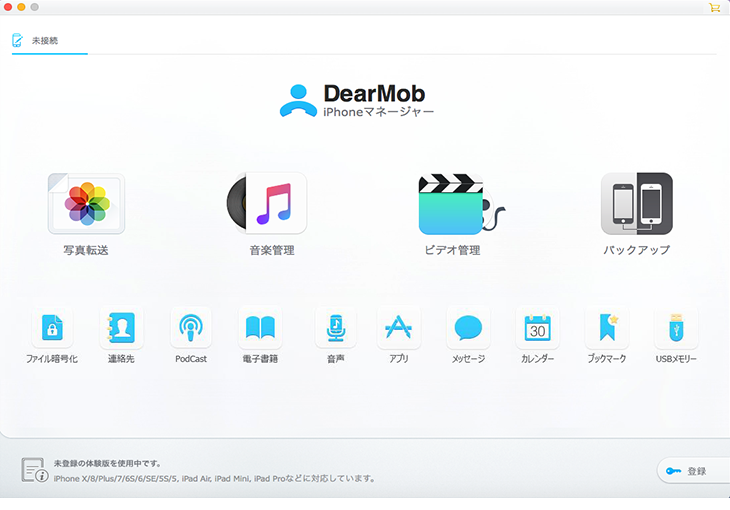Screen dimensions: 730x510
Task: Select the 未接続 device tab
Action: pyautogui.click(x=49, y=41)
